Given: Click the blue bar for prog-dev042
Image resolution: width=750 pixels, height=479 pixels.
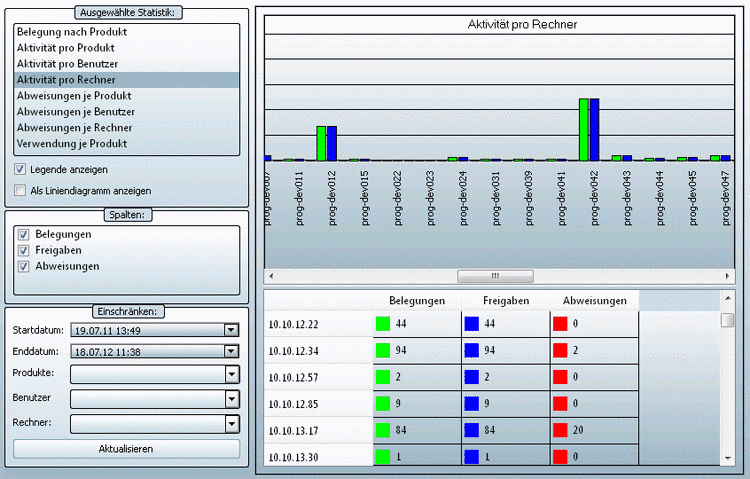Looking at the screenshot, I should (x=595, y=130).
